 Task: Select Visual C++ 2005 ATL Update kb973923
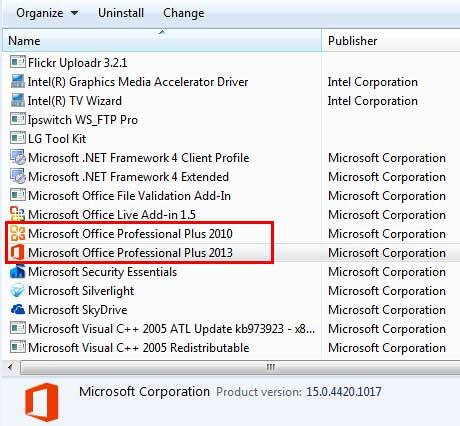point(172,329)
